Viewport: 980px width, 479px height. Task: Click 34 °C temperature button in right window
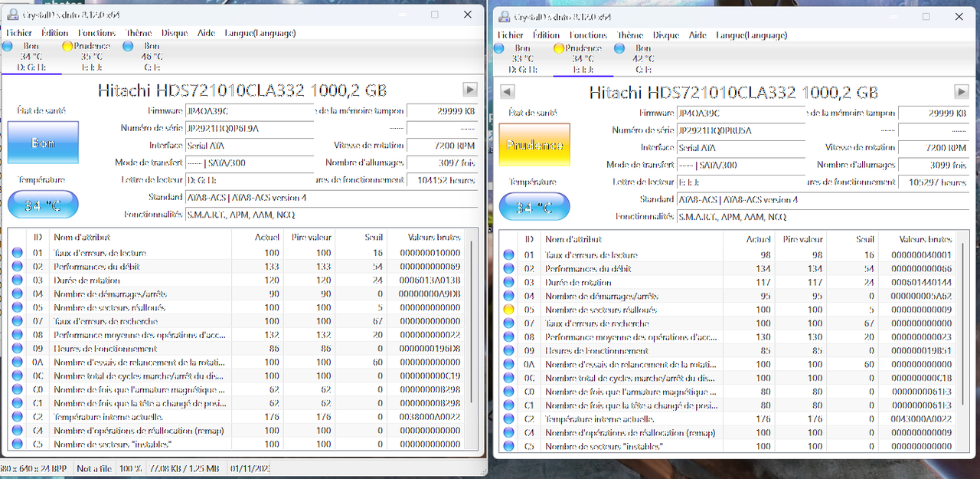534,207
